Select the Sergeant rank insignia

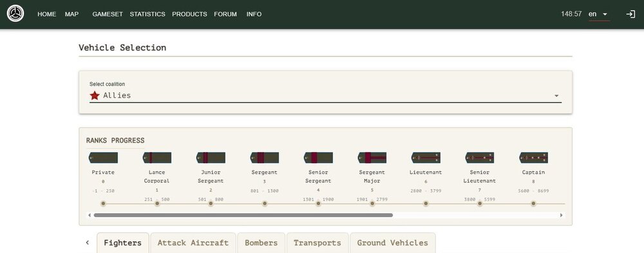point(265,158)
